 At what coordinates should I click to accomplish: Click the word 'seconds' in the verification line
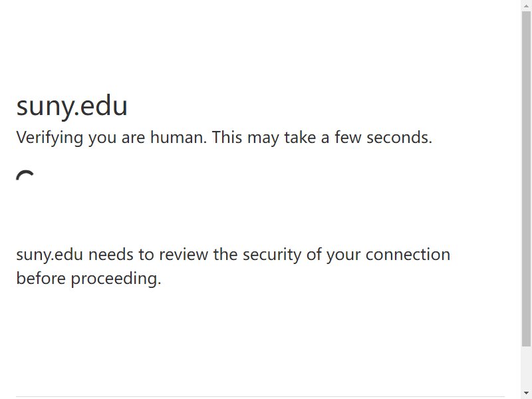pos(398,138)
